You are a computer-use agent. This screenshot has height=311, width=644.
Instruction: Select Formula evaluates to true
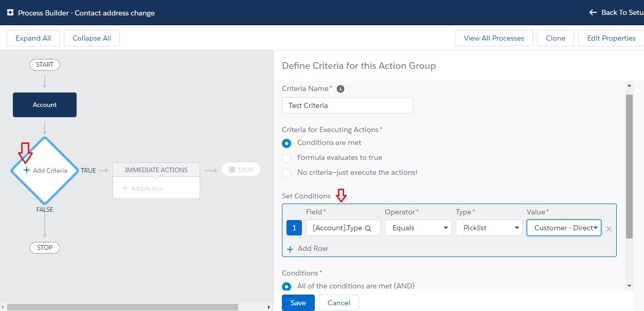287,158
